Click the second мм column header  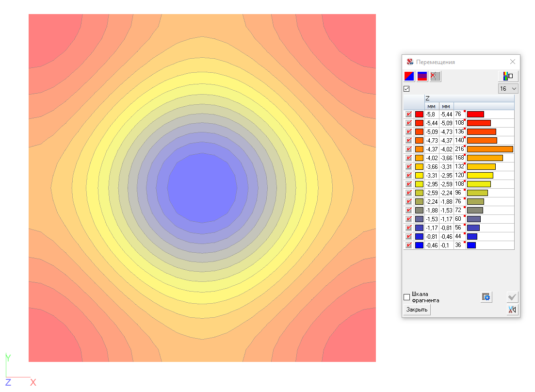pyautogui.click(x=446, y=106)
